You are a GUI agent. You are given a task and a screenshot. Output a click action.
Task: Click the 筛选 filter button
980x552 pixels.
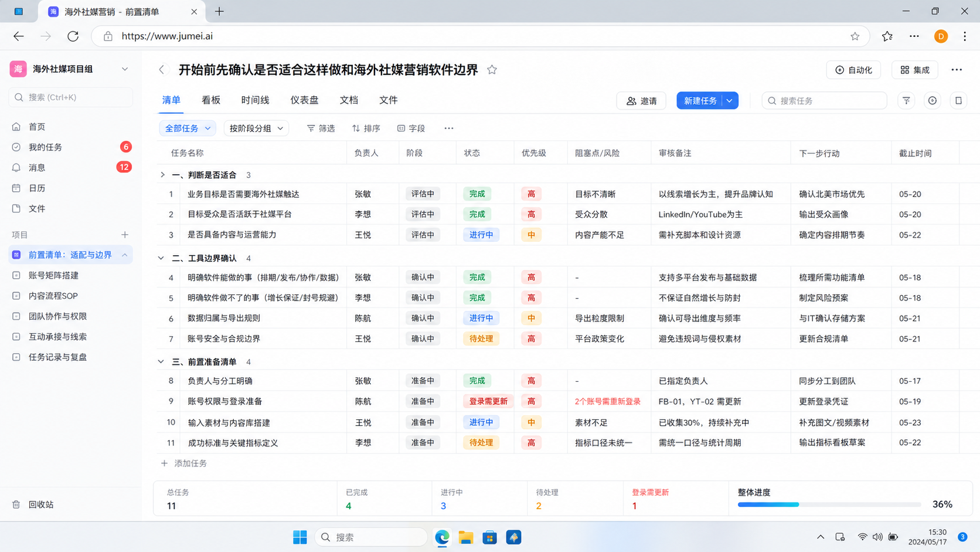coord(321,128)
